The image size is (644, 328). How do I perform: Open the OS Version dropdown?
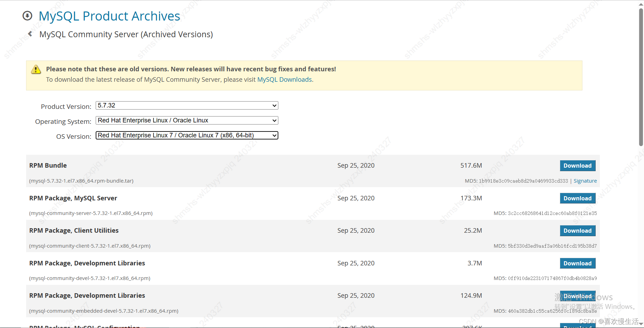click(x=187, y=135)
